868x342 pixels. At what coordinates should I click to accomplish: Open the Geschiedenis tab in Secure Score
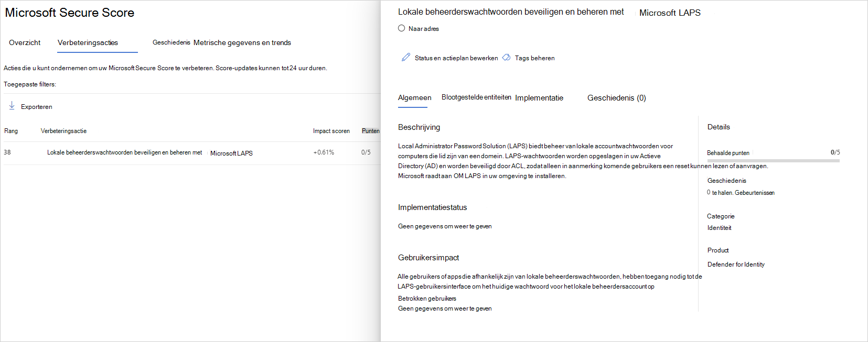[171, 42]
